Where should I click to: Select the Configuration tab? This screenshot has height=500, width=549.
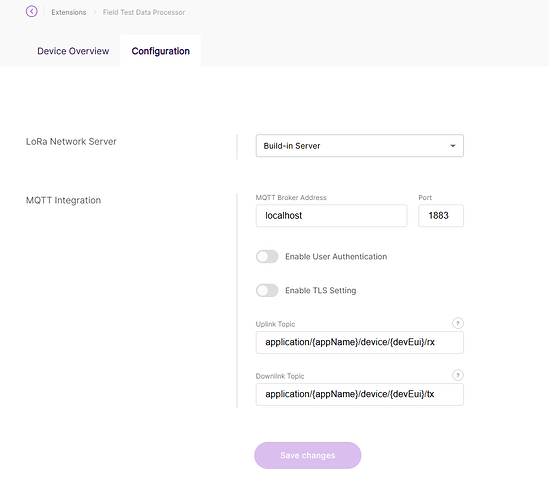161,51
